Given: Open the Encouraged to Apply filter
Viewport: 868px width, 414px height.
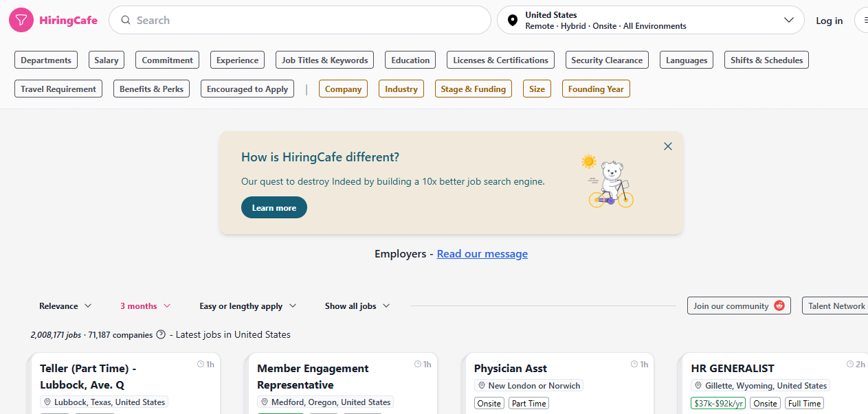Looking at the screenshot, I should (x=247, y=89).
